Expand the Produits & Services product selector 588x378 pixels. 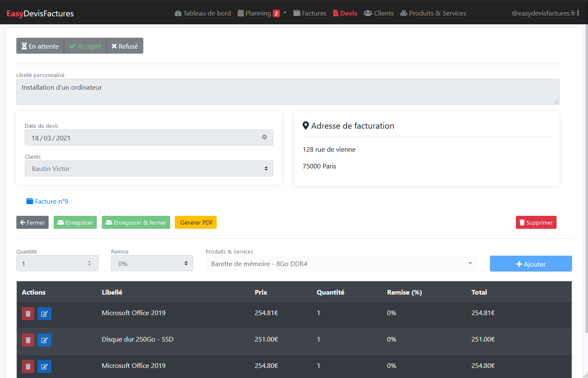pos(341,264)
